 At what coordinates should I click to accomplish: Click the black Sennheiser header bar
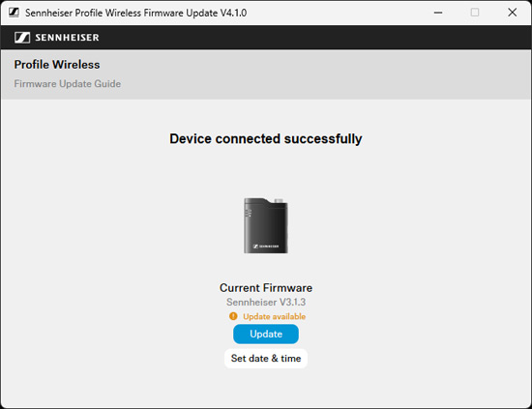pyautogui.click(x=266, y=38)
